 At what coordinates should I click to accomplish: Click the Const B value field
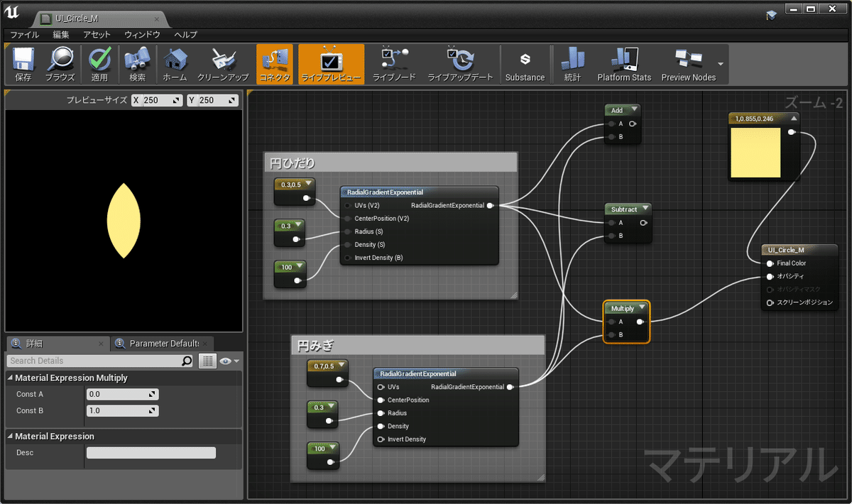pos(122,411)
